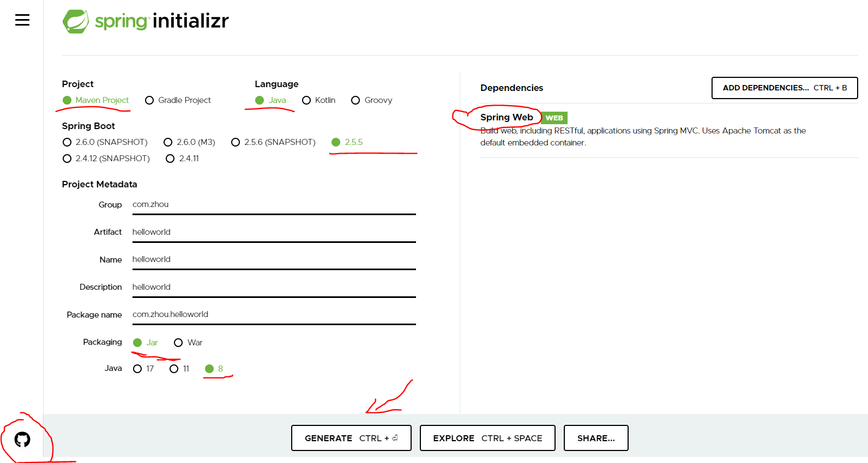868x463 pixels.
Task: Edit the Name input field
Action: point(274,260)
